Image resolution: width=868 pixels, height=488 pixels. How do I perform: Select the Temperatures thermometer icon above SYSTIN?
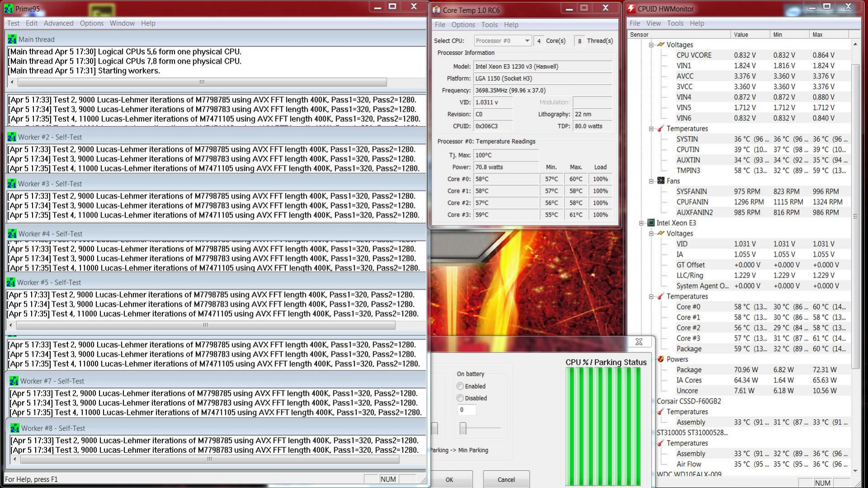(661, 128)
